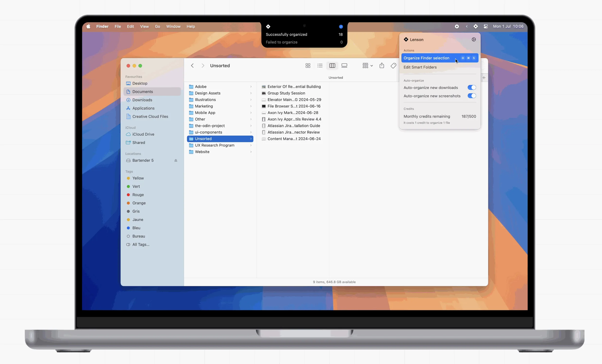Expand the UX Research Program folder chevron
602x364 pixels.
[251, 145]
